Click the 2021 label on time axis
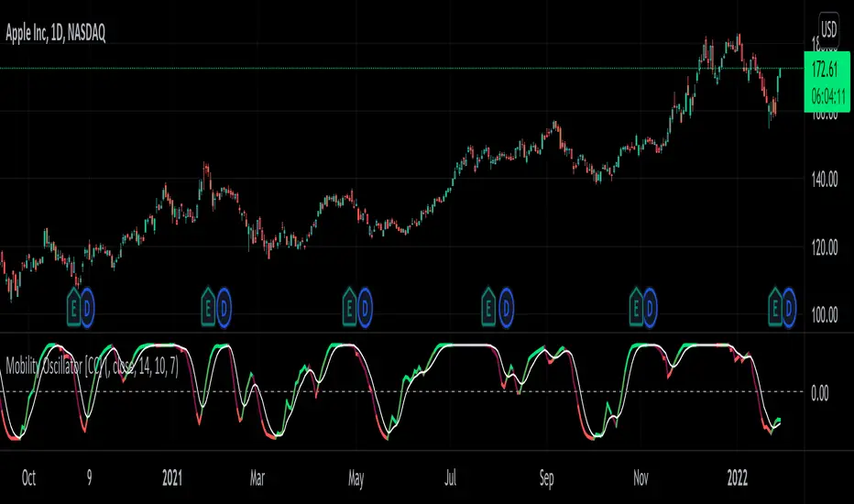This screenshot has width=854, height=504. point(172,478)
